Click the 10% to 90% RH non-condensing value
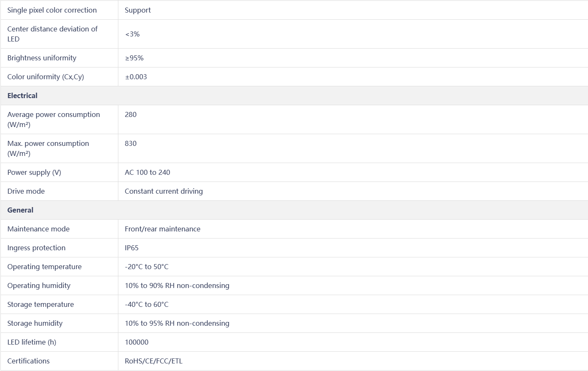Image resolution: width=588 pixels, height=371 pixels. click(177, 285)
